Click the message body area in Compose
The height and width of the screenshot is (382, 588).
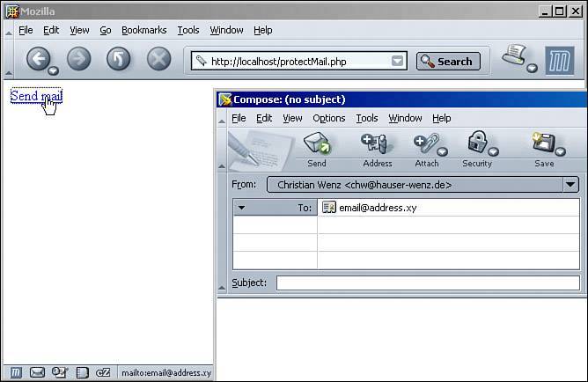coord(401,339)
